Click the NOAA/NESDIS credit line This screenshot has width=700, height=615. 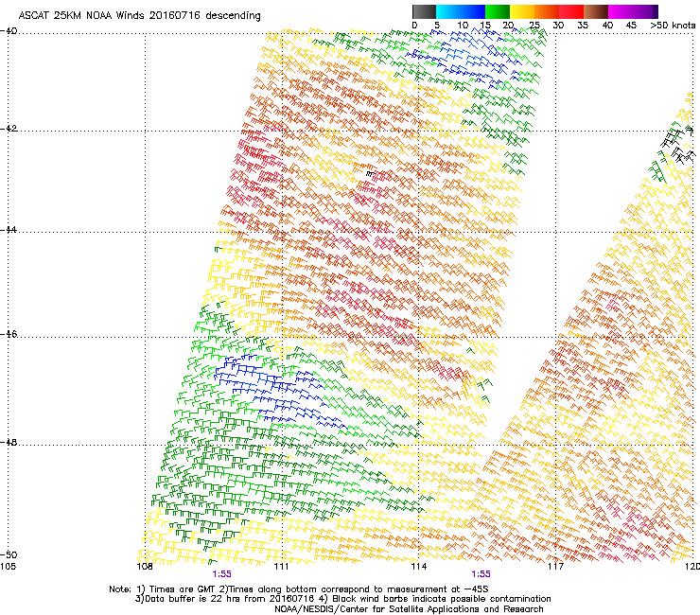click(x=409, y=609)
